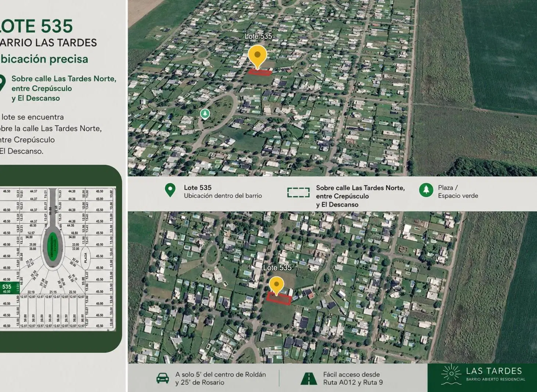The width and height of the screenshot is (537, 392).
Task: Click the green pin icon beside 'Ubicación dentro del barrio'
Action: click(170, 190)
